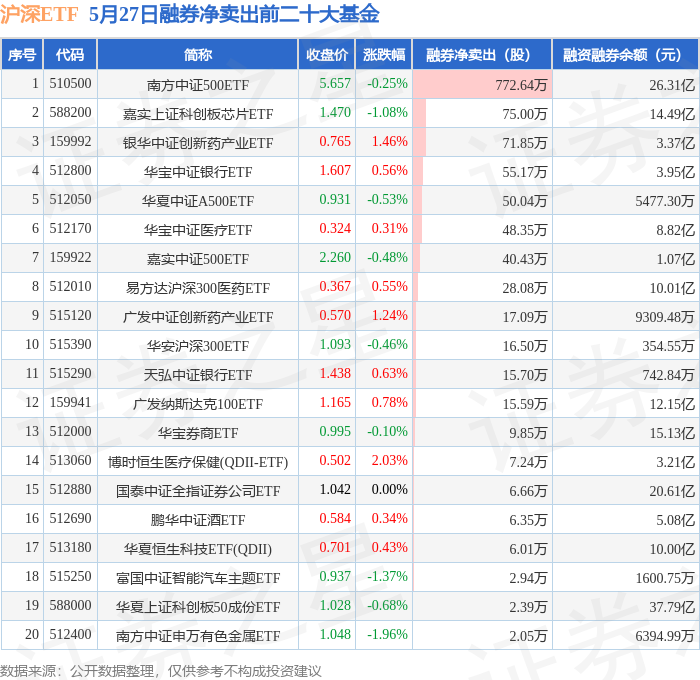This screenshot has height=680, width=700.
Task: Click closing price 0.324
Action: point(335,229)
